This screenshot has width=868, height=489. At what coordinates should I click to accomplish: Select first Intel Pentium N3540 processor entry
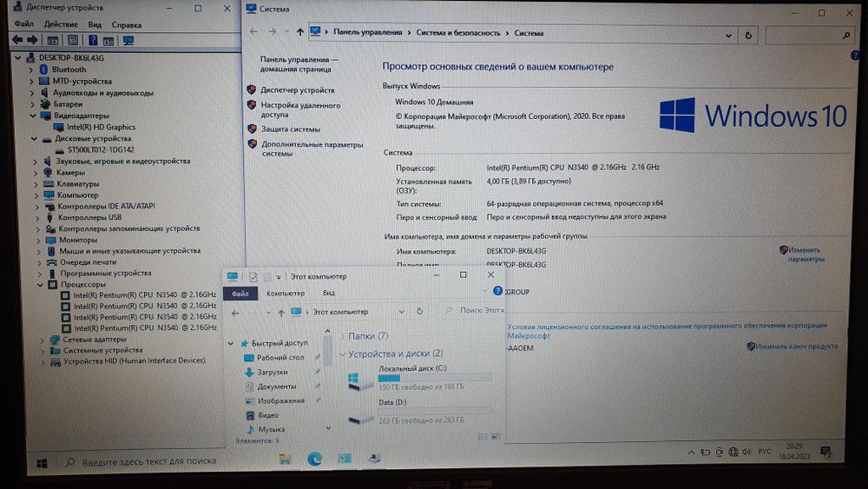[x=138, y=294]
